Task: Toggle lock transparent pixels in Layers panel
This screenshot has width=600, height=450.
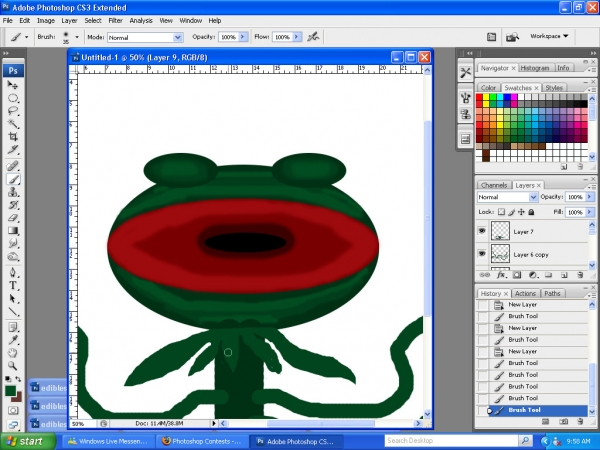Action: (501, 212)
